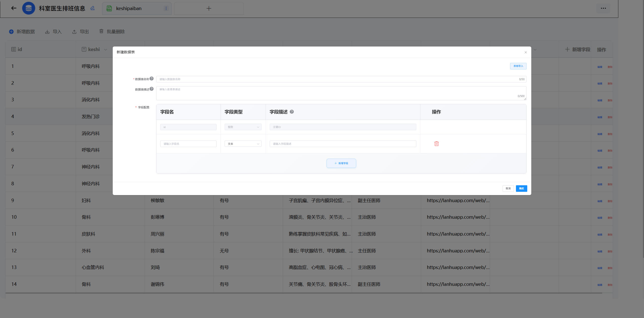Close the 新建数据表 dialog with X
The height and width of the screenshot is (318, 644).
point(526,52)
